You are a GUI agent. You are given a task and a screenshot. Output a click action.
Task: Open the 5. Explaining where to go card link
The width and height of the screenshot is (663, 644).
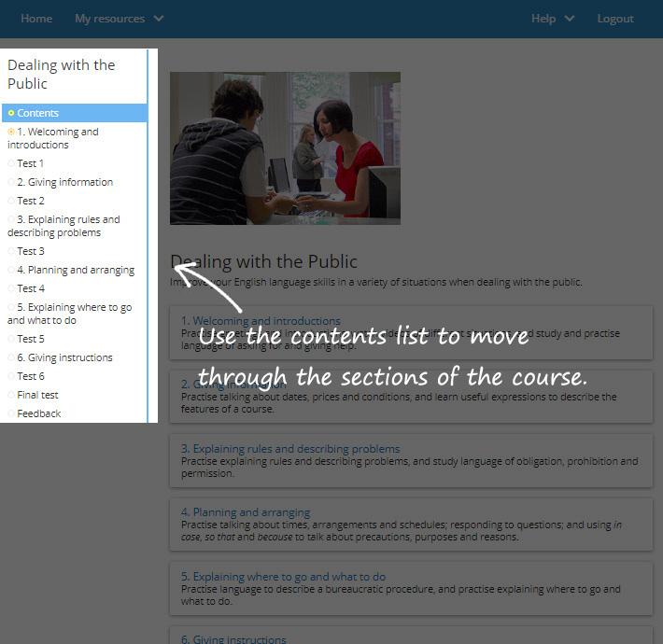click(283, 577)
